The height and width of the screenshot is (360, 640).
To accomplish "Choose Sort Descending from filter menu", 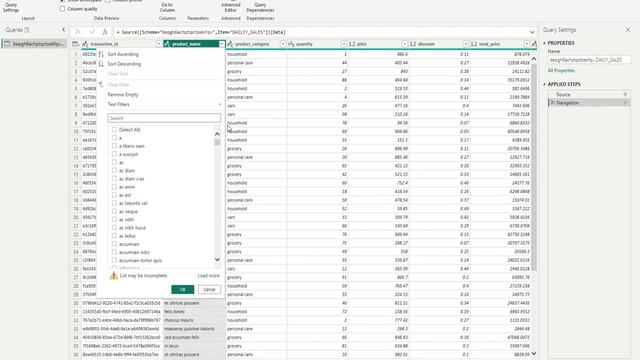I will coord(124,64).
